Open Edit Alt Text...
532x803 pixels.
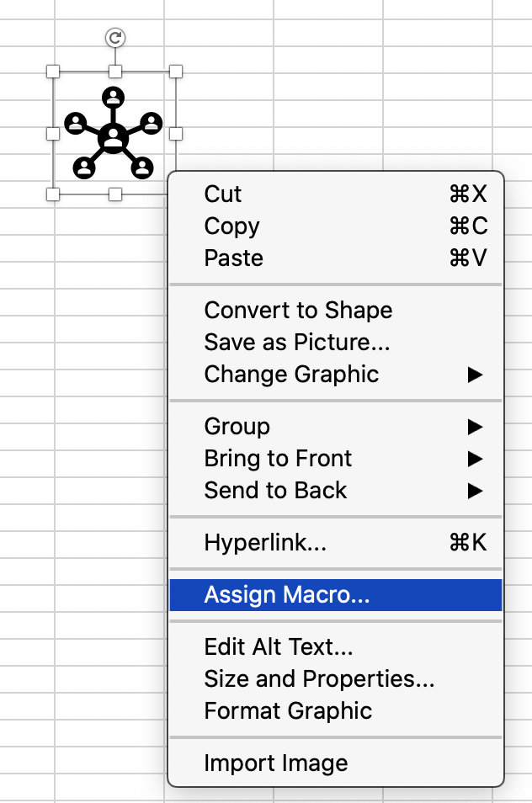[336, 646]
